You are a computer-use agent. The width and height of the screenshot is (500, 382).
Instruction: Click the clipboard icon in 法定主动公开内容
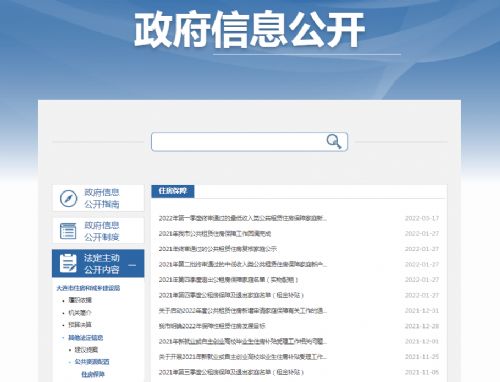[x=68, y=263]
